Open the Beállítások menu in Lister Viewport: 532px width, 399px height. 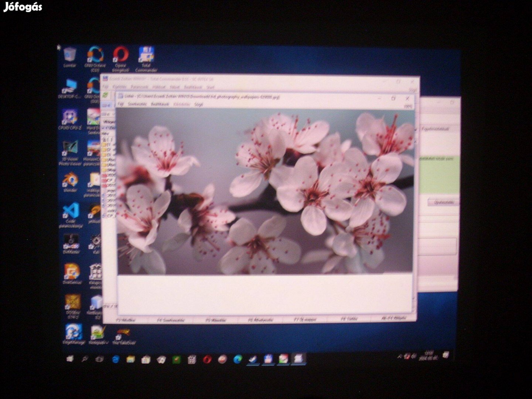point(160,105)
